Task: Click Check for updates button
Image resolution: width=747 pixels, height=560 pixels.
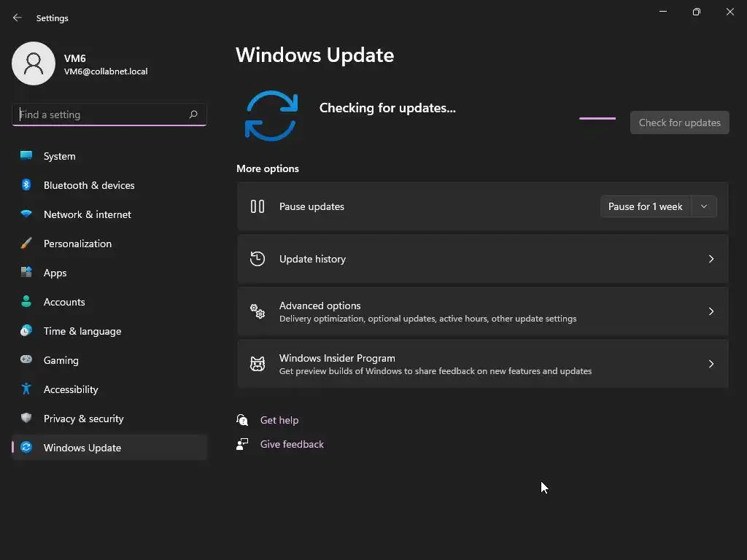Action: (679, 122)
